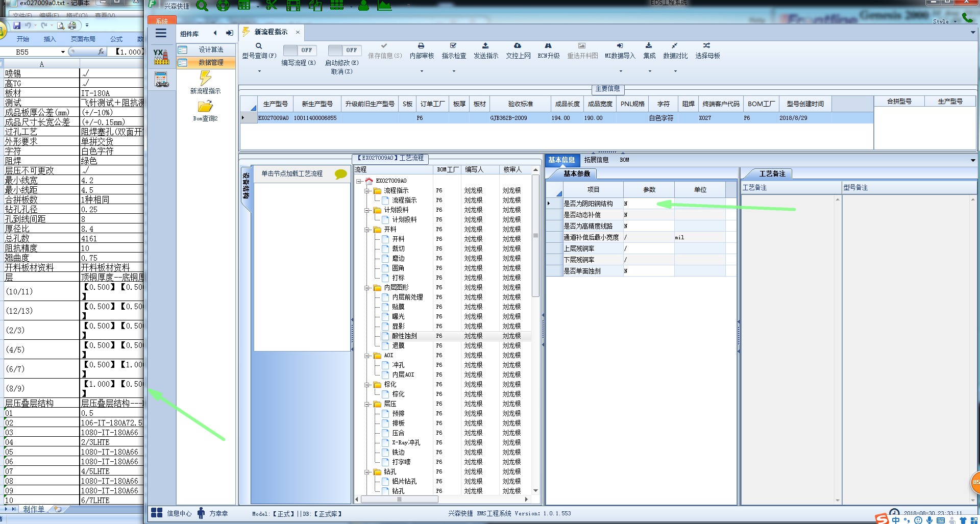The height and width of the screenshot is (524, 980).
Task: Open dropdown under 型号查询(F)
Action: pos(259,71)
